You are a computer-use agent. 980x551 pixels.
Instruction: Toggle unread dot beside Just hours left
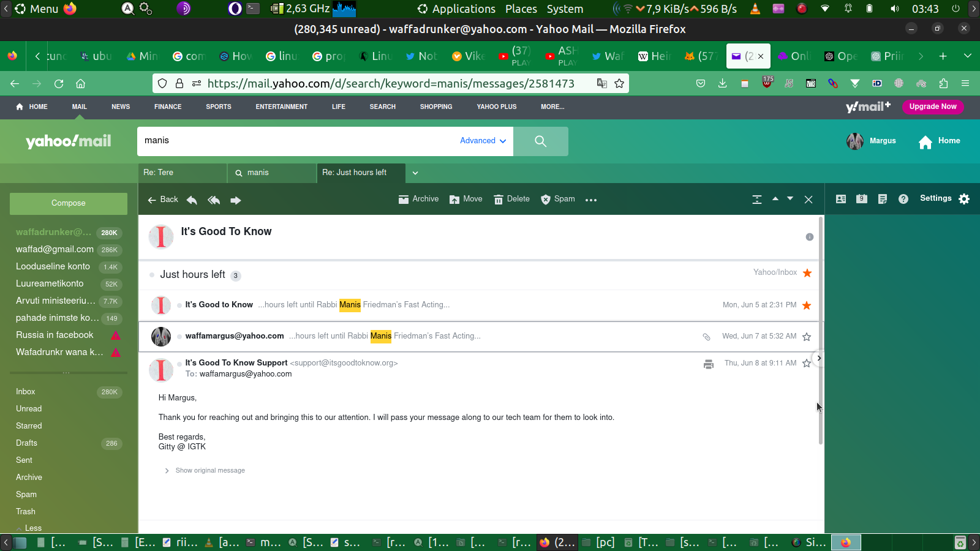pos(152,275)
